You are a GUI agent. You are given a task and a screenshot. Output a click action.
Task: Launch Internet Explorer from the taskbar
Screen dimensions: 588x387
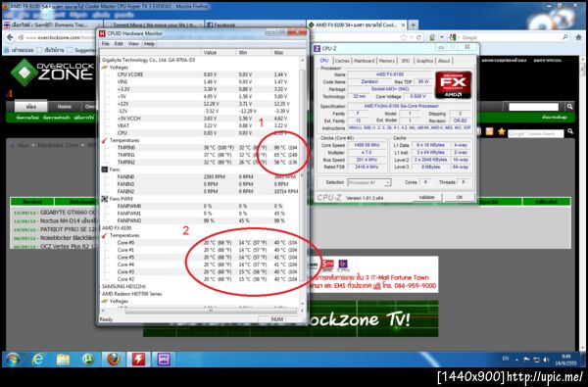point(38,360)
